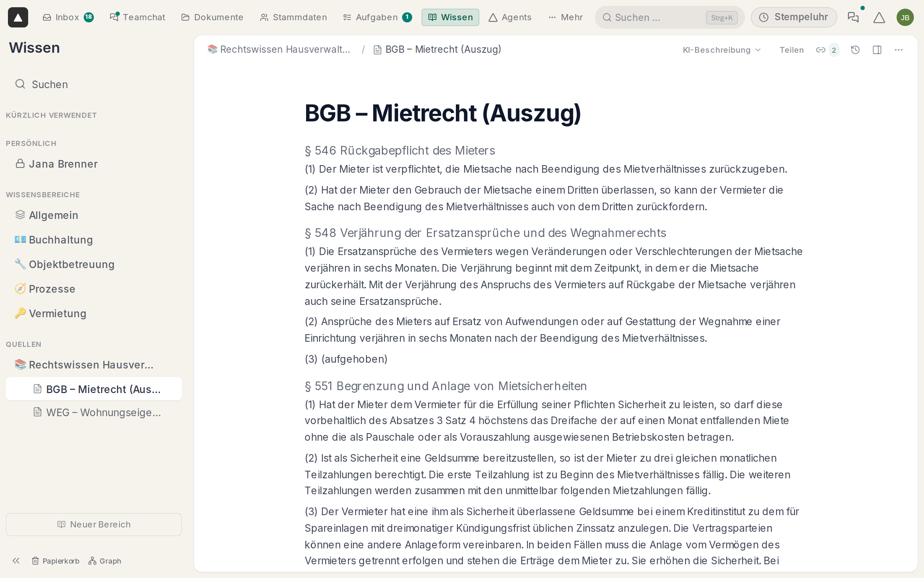
Task: Click Suchen in the Wissen sidebar
Action: tap(93, 84)
